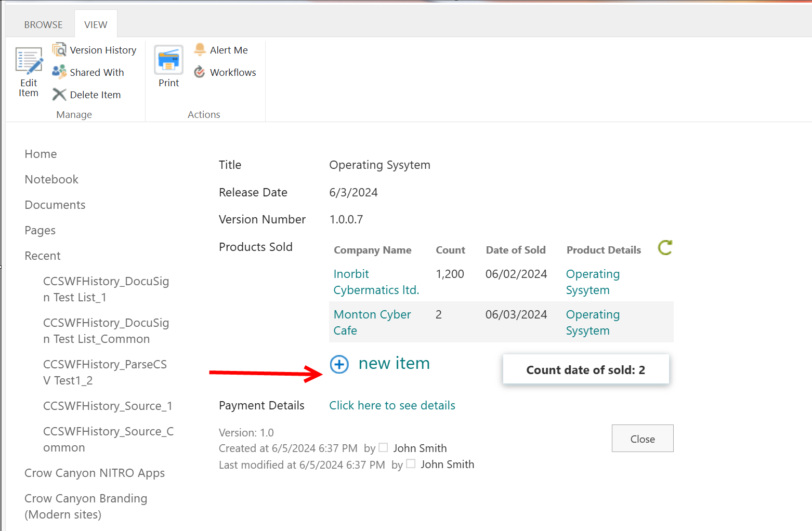Click John Smith in Created line
The height and width of the screenshot is (531, 812).
point(420,448)
